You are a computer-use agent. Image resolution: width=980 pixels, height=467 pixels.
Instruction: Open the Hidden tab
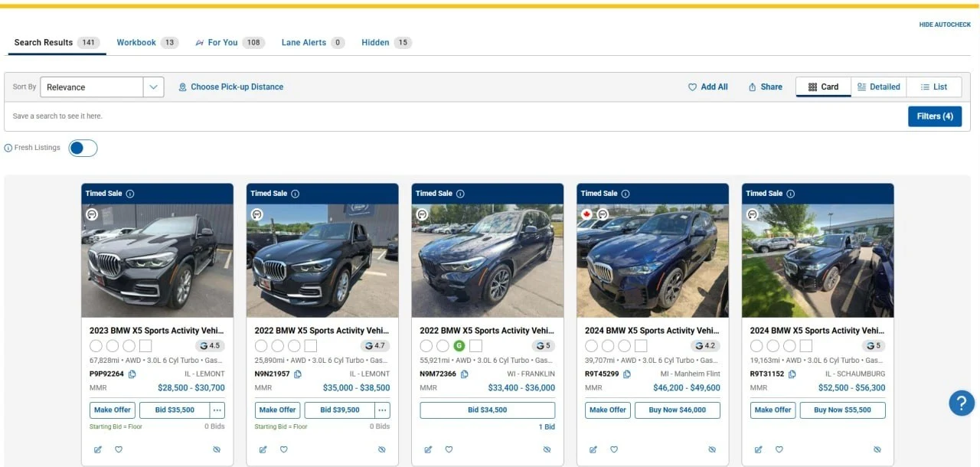(x=387, y=43)
